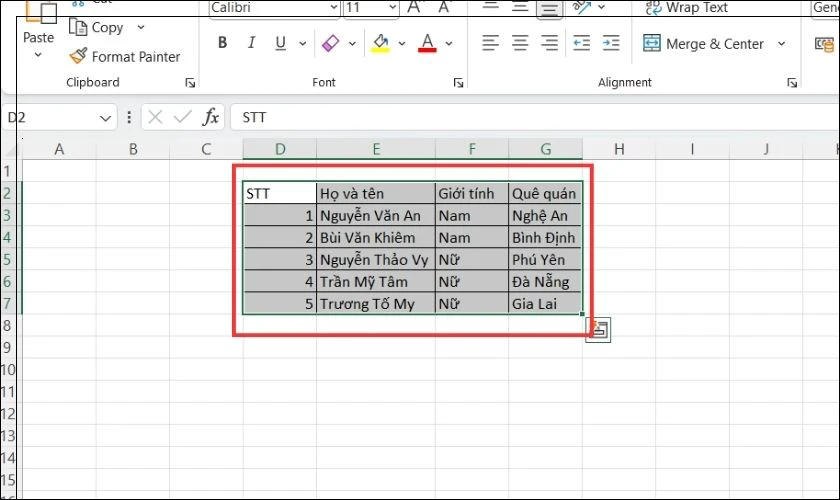Select cell Đà Nẵng
The width and height of the screenshot is (840, 500).
click(x=545, y=281)
